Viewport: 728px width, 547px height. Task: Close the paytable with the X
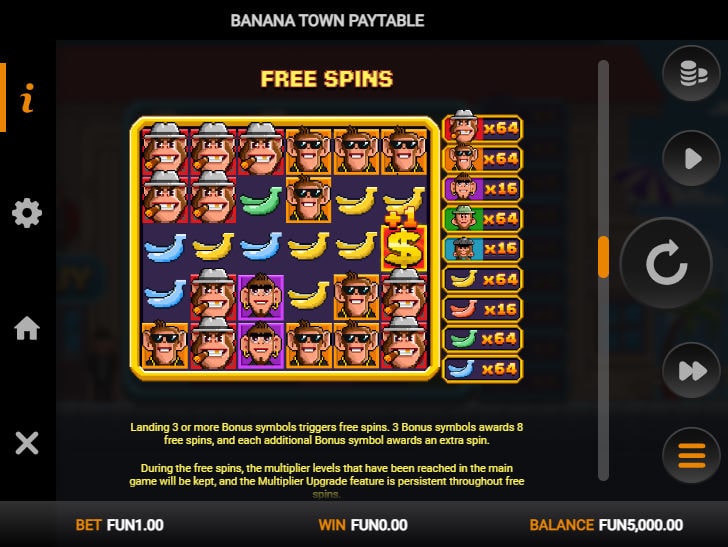(27, 443)
